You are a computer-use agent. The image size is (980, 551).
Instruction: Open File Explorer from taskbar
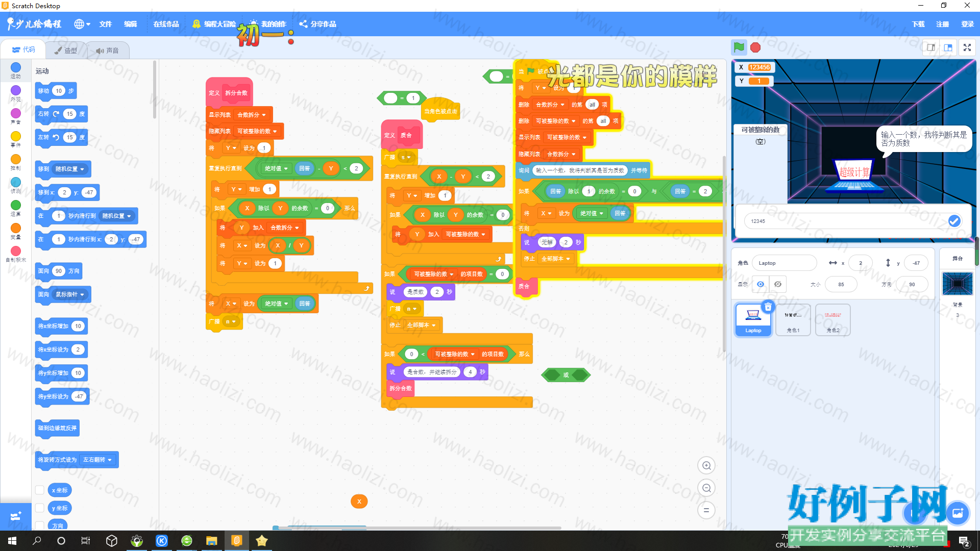coord(211,541)
